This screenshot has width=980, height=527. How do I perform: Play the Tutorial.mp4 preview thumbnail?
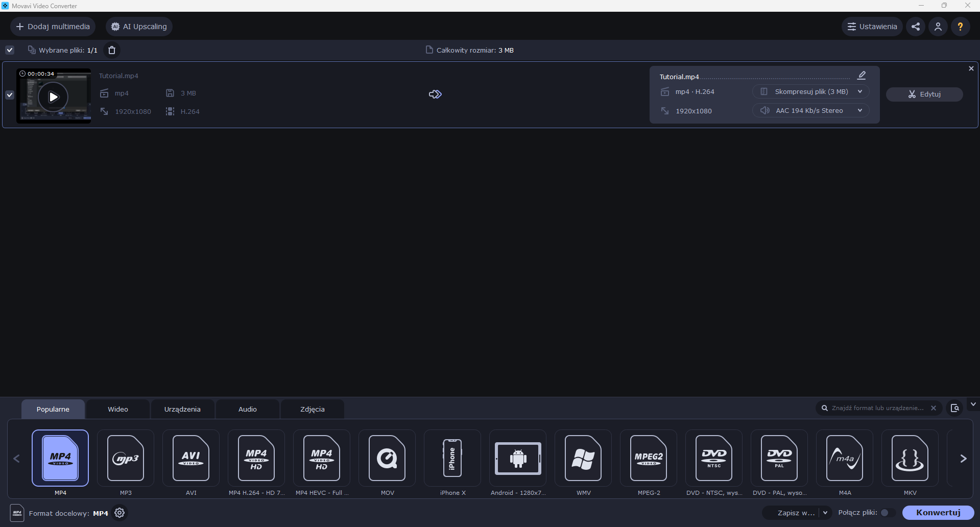tap(53, 97)
